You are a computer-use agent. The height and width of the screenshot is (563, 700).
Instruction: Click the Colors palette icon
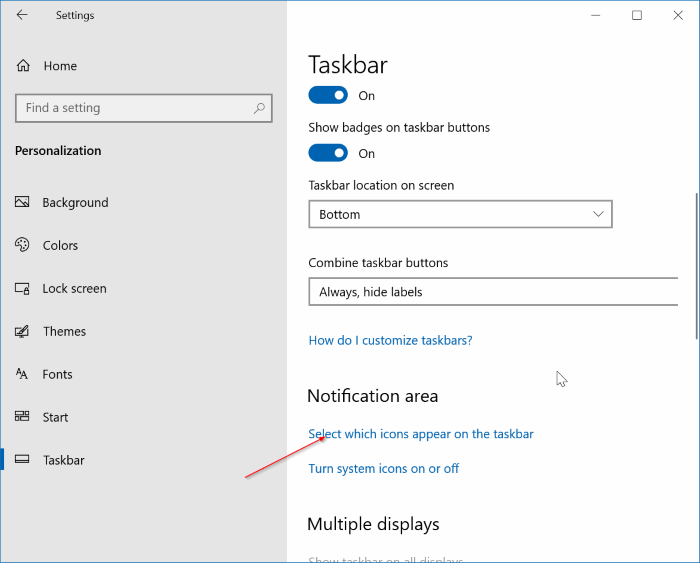click(x=22, y=245)
